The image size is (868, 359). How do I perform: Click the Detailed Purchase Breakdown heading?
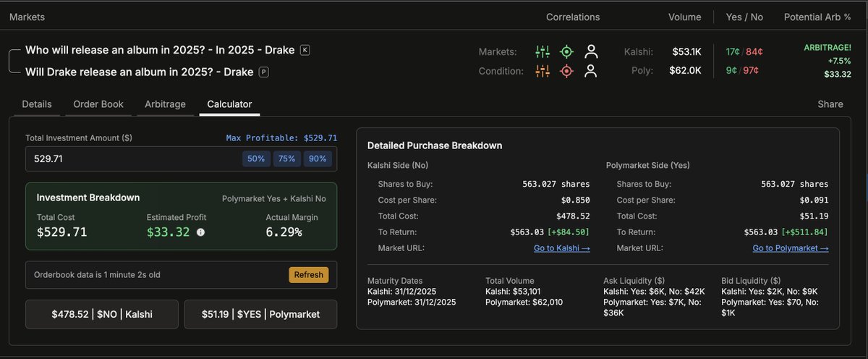point(435,145)
